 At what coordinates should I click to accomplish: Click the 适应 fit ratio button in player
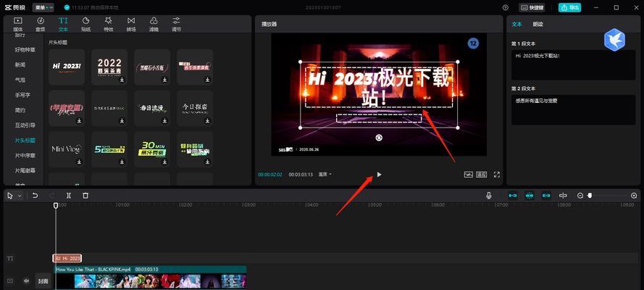481,175
